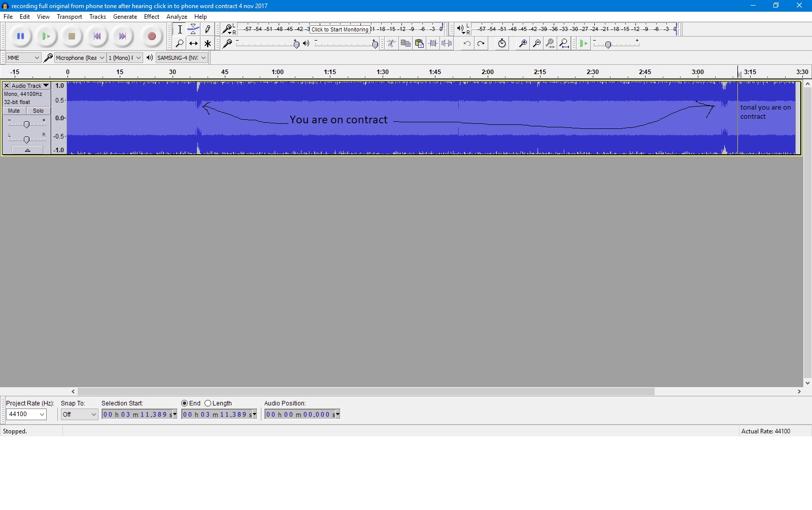
Task: Activate the Time Shift tool
Action: click(193, 44)
